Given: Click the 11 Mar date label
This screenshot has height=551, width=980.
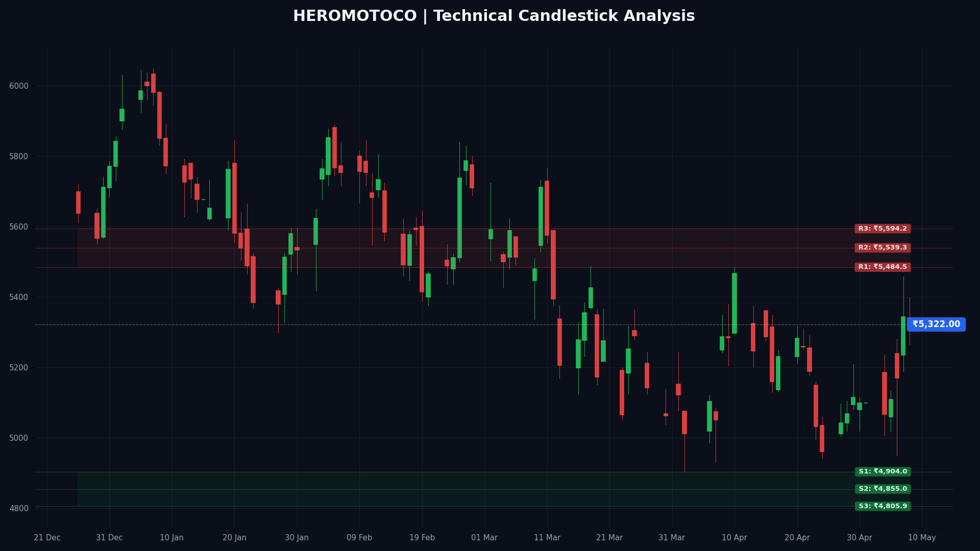Looking at the screenshot, I should 547,538.
